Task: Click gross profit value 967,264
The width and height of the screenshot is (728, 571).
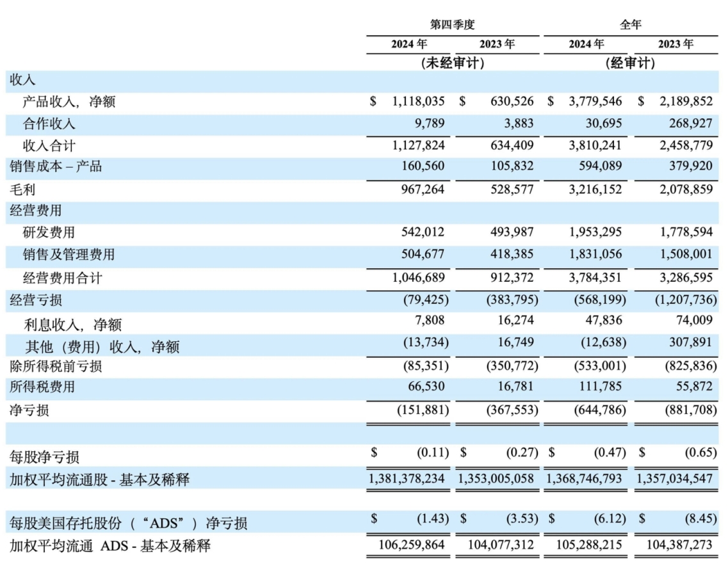Action: click(x=423, y=189)
